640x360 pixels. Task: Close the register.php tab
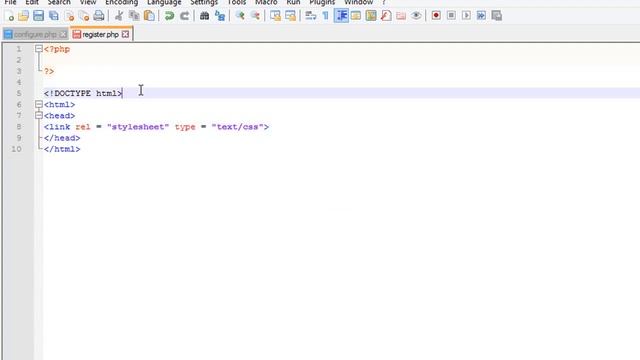click(125, 35)
